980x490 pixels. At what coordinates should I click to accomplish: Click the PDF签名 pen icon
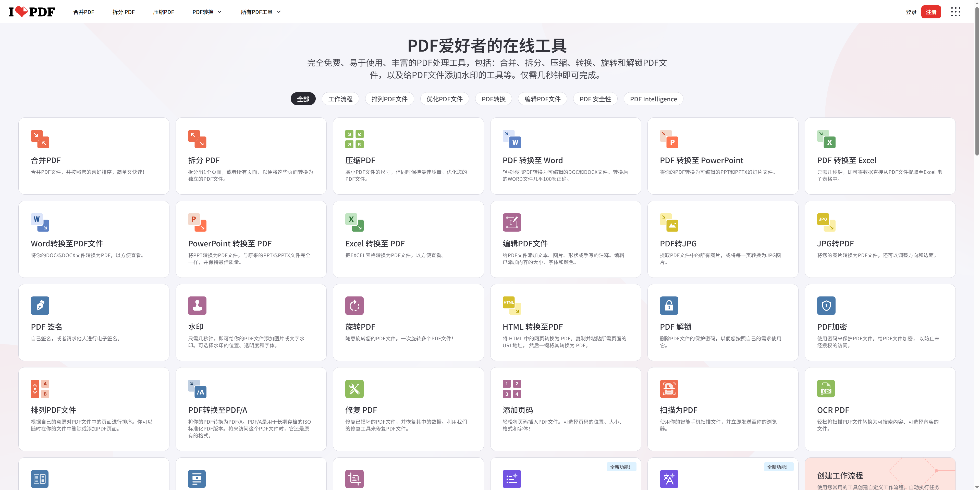[x=40, y=305]
